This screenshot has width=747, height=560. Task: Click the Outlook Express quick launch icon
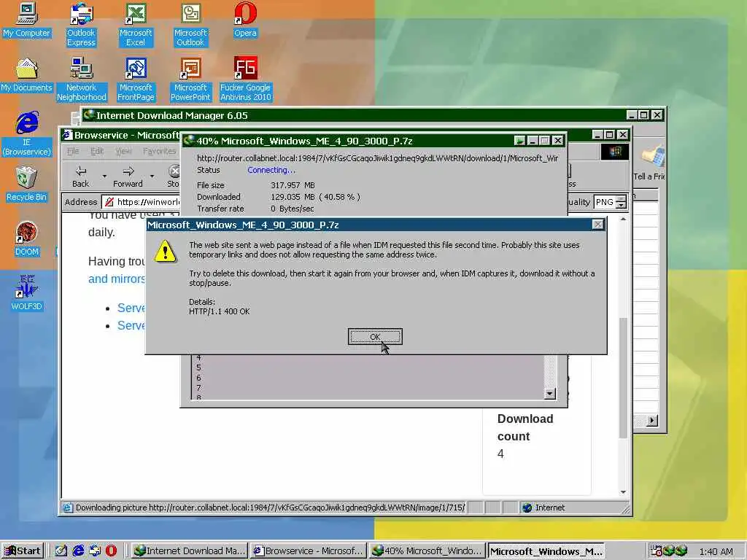coord(95,551)
